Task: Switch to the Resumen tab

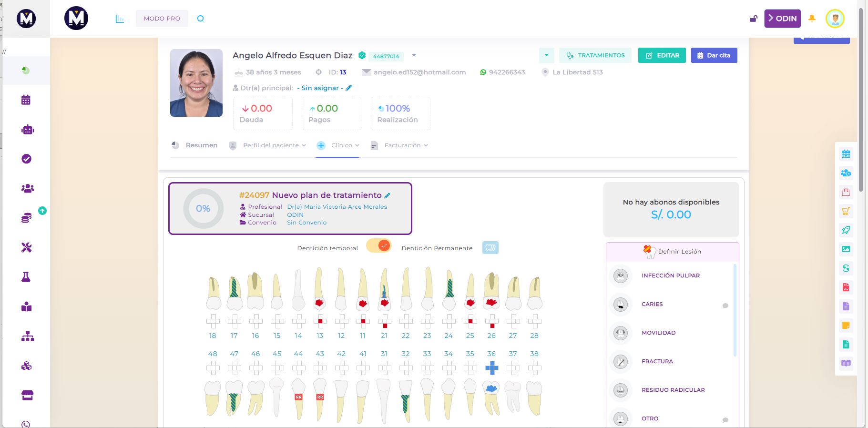Action: 194,145
